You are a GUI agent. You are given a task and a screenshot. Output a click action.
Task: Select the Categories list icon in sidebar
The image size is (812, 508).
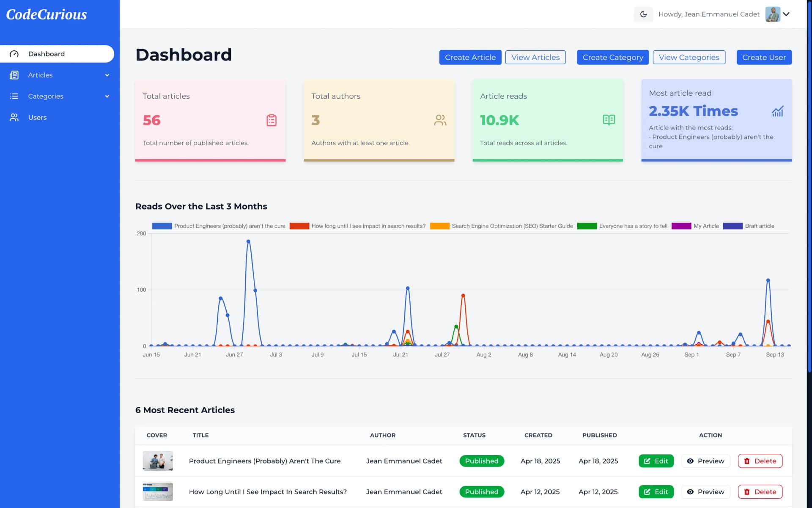click(14, 96)
